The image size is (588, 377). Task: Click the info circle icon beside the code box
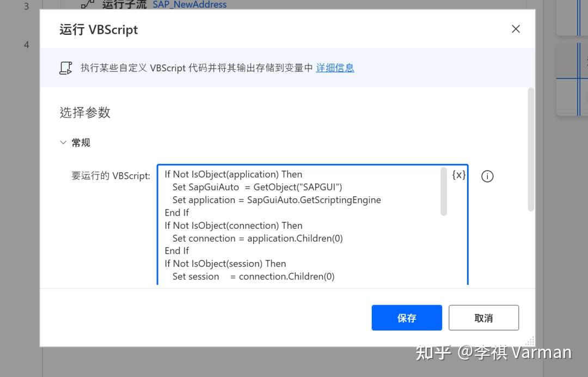point(487,175)
